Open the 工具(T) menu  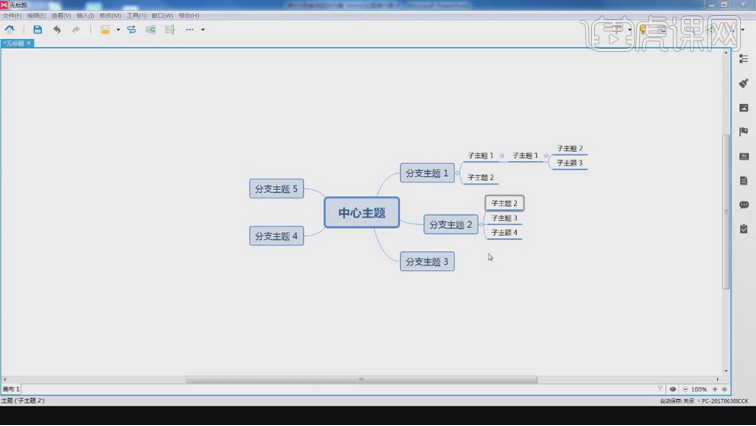point(136,16)
